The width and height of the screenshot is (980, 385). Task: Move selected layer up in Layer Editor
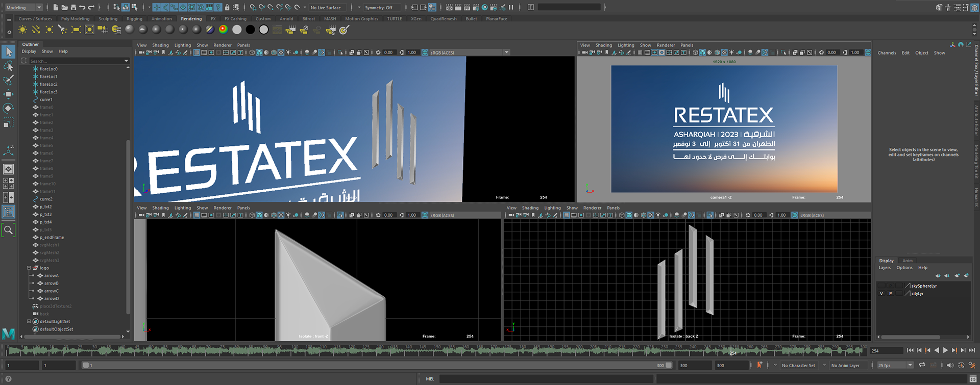[x=938, y=275]
